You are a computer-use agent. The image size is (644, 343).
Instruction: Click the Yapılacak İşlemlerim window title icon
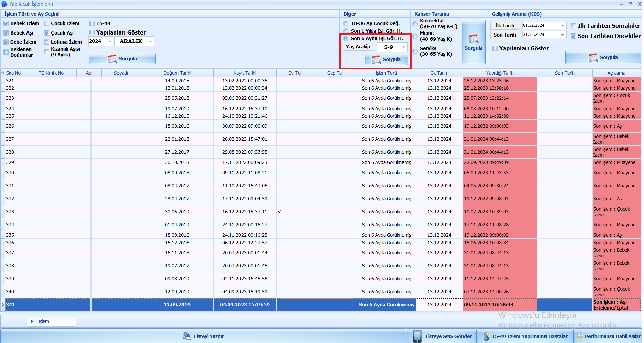click(4, 4)
